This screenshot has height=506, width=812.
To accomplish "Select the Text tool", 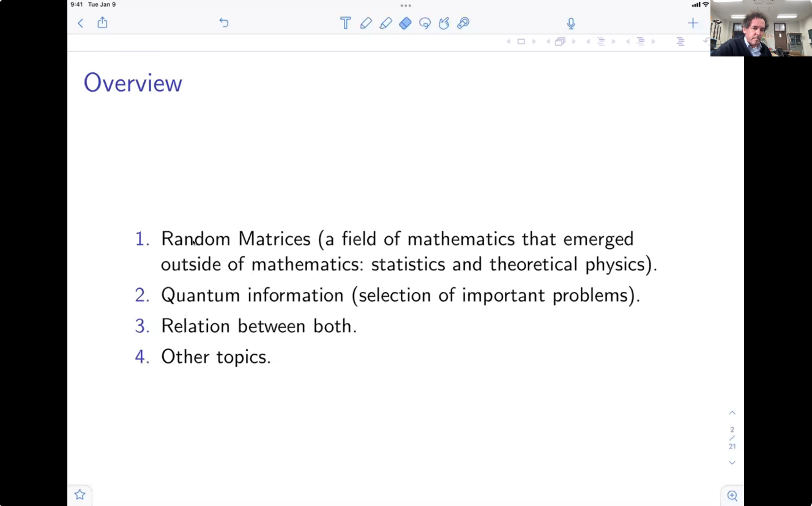I will [345, 23].
